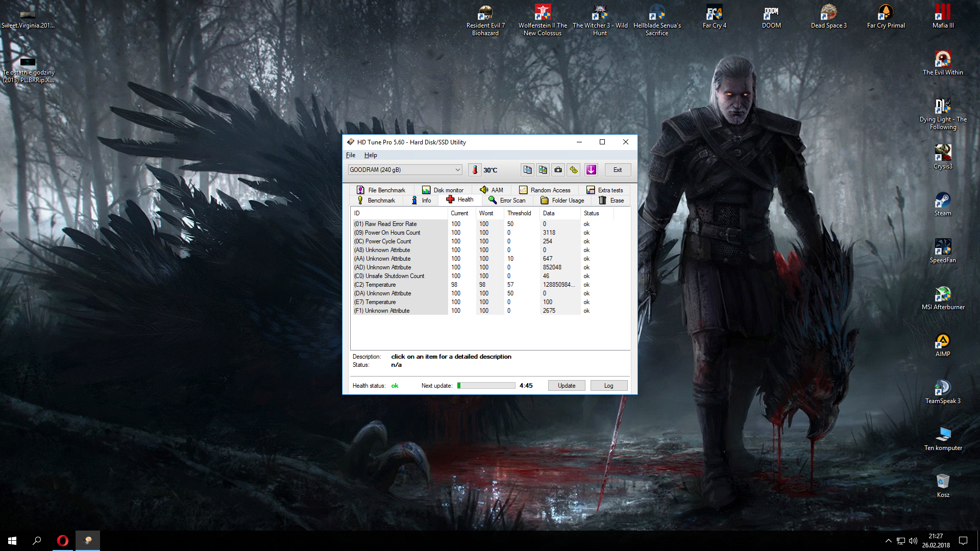Image resolution: width=980 pixels, height=551 pixels.
Task: Click the Exit button
Action: click(618, 170)
